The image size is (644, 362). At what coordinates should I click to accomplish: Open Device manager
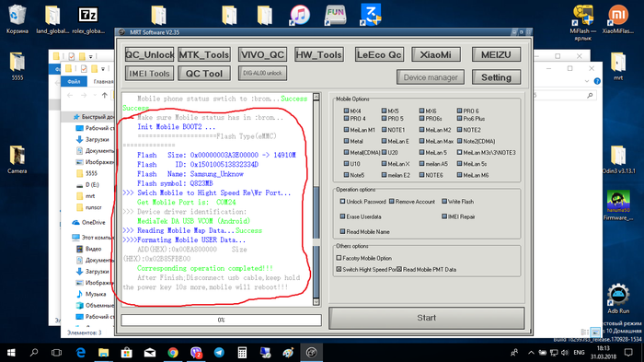click(x=431, y=77)
